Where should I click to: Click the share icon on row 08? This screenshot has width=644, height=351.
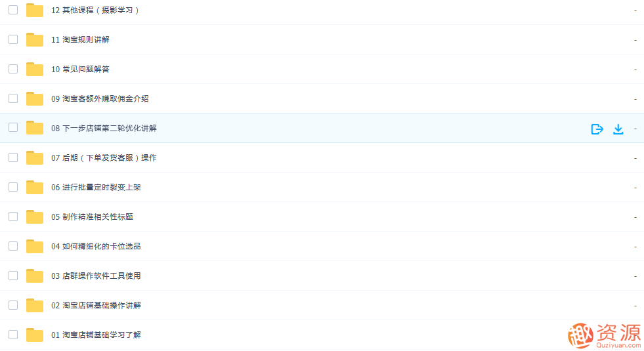coord(597,129)
